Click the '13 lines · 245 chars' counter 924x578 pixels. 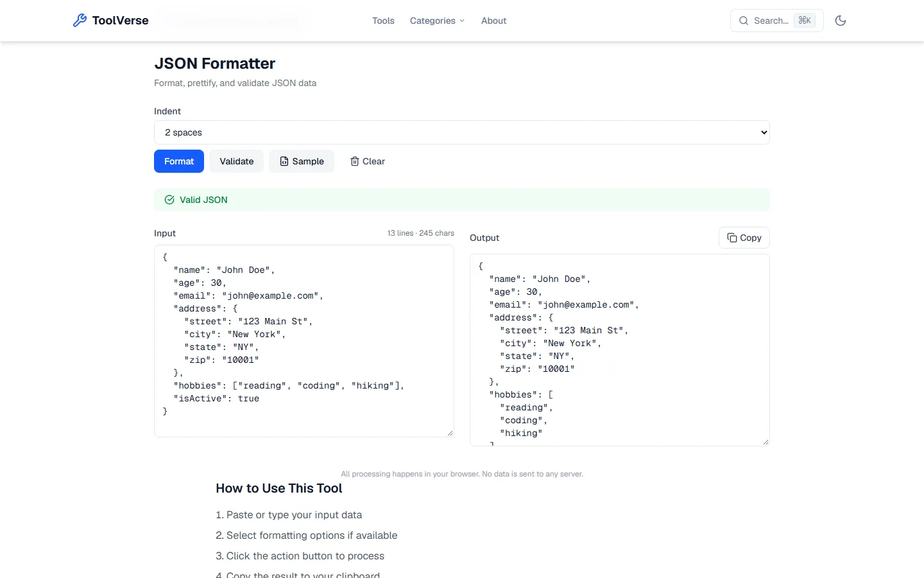(420, 233)
